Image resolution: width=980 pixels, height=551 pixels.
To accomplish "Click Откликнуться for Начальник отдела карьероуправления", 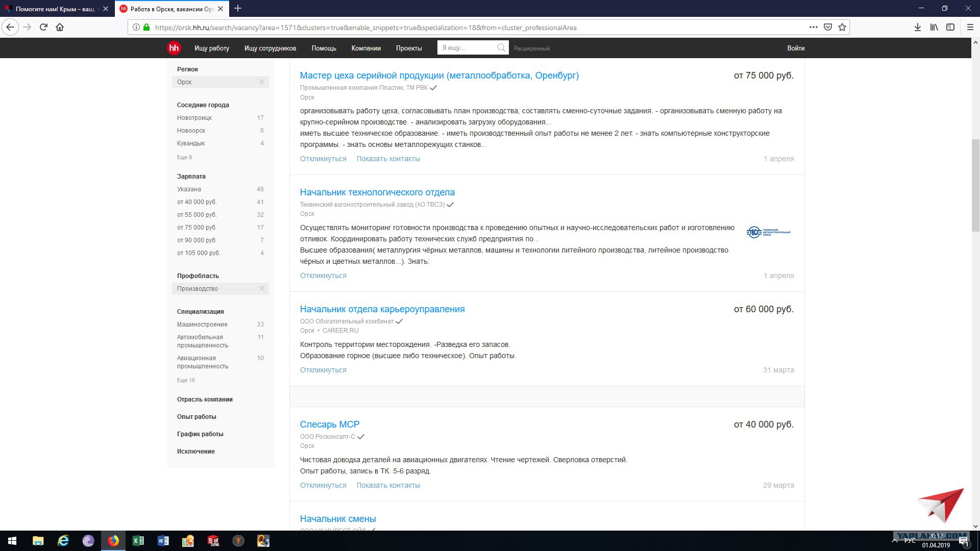I will [323, 370].
